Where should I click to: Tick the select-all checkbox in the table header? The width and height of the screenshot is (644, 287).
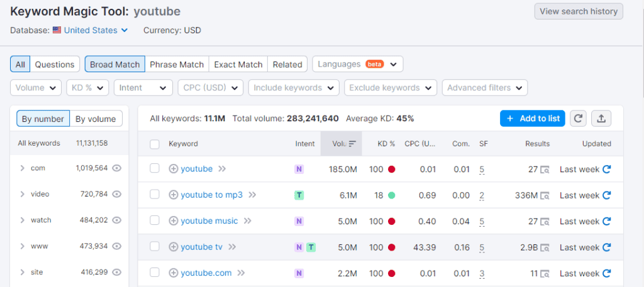[x=155, y=144]
